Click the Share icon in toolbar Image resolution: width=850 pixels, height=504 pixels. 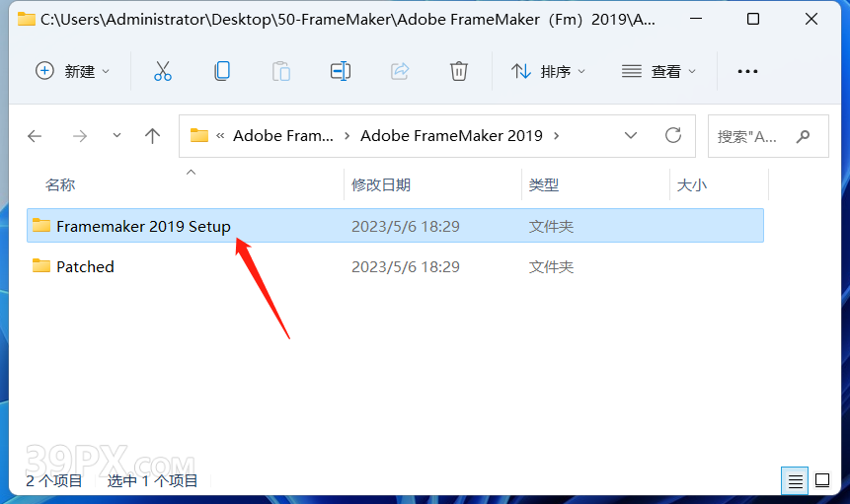pos(400,71)
